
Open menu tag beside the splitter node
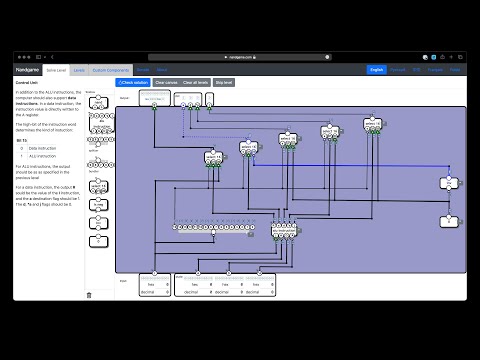point(251,234)
